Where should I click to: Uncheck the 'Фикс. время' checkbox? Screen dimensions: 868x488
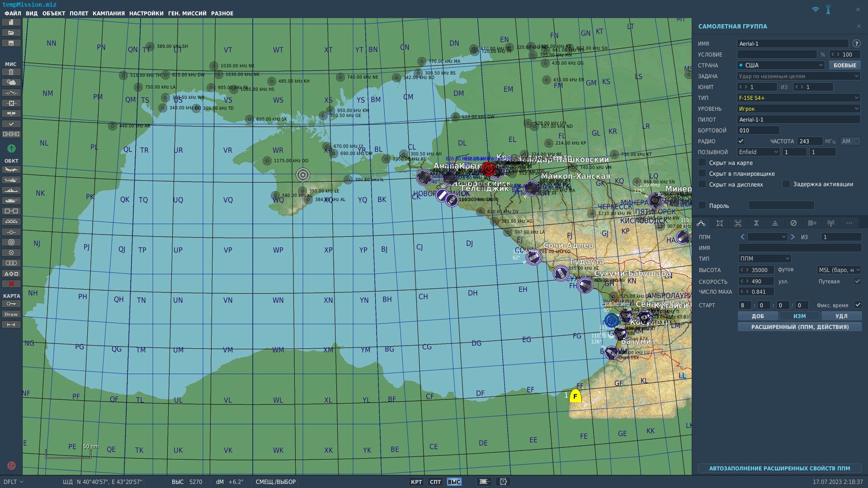click(x=858, y=305)
